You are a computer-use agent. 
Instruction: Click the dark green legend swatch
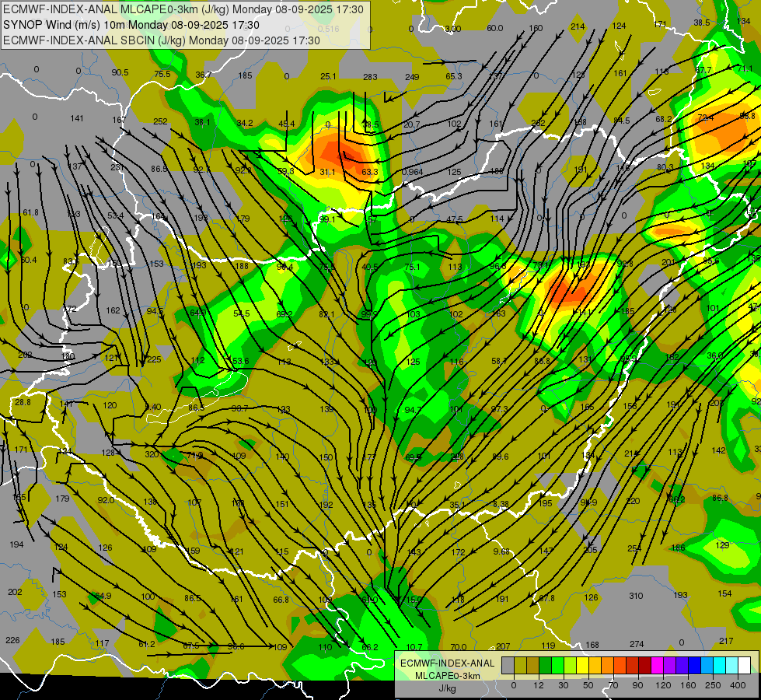click(x=546, y=666)
